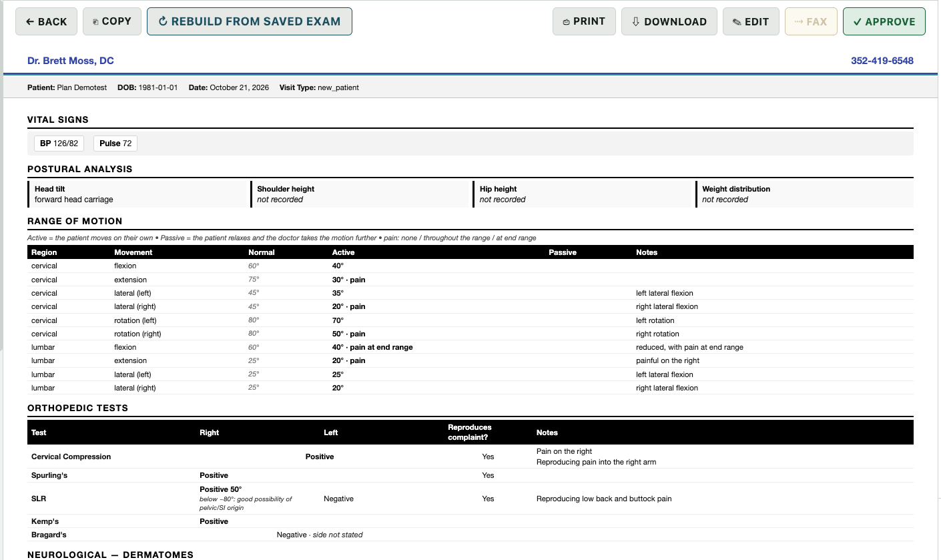941x560 pixels.
Task: Click the rebuild refresh arrow icon
Action: click(x=163, y=21)
